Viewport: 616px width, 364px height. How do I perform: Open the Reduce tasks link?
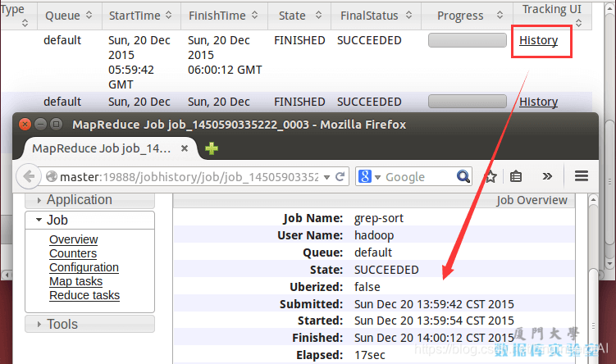coord(84,295)
